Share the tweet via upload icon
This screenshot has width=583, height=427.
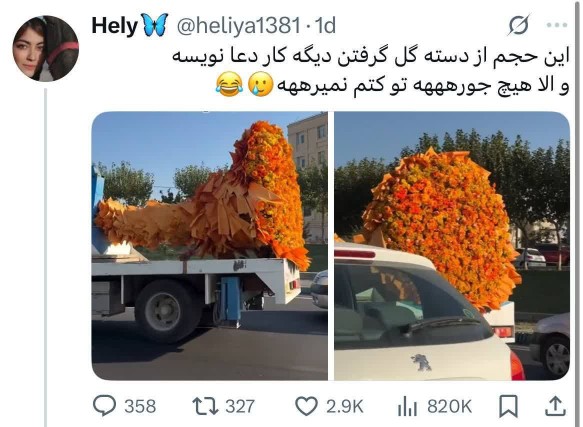tap(555, 406)
